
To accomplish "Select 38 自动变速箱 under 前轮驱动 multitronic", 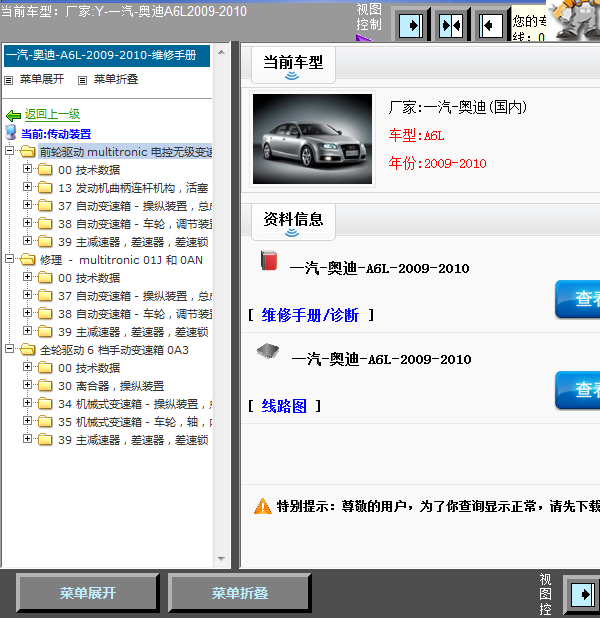I will (x=135, y=224).
